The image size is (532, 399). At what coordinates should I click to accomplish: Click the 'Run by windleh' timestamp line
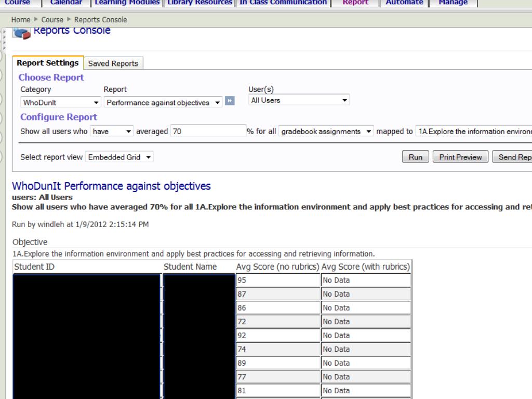(81, 224)
